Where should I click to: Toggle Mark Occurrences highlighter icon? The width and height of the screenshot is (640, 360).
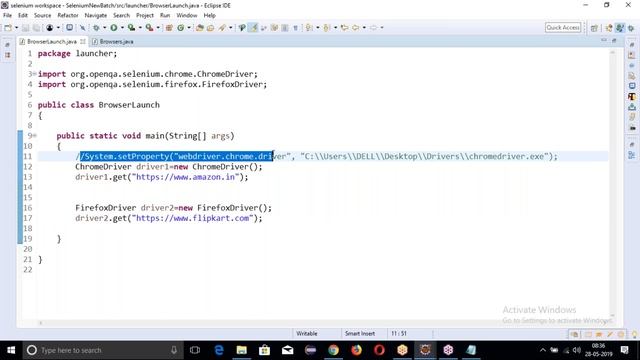[x=253, y=28]
